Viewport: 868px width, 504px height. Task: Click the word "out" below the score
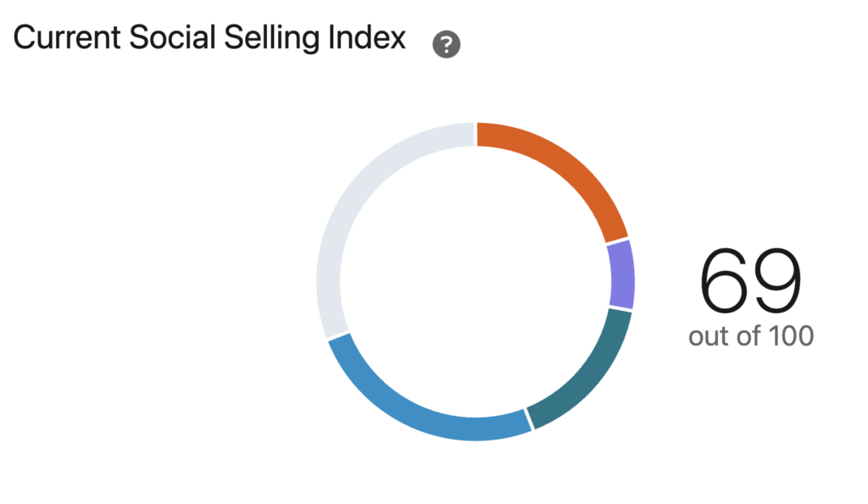click(709, 336)
